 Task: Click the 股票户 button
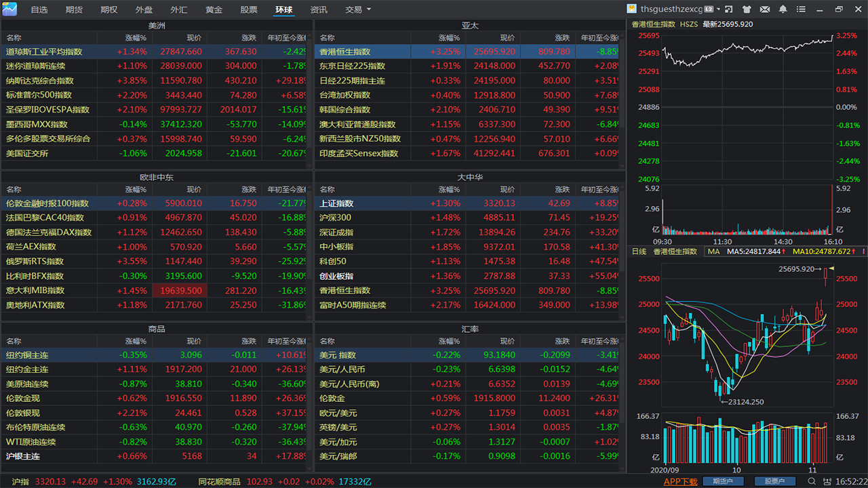775,481
